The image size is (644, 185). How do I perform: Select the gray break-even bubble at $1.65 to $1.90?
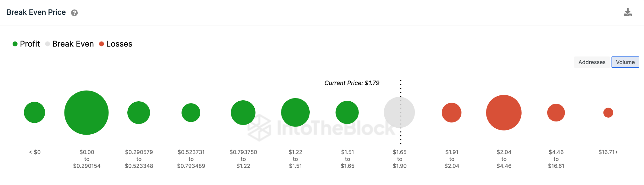coord(399,112)
